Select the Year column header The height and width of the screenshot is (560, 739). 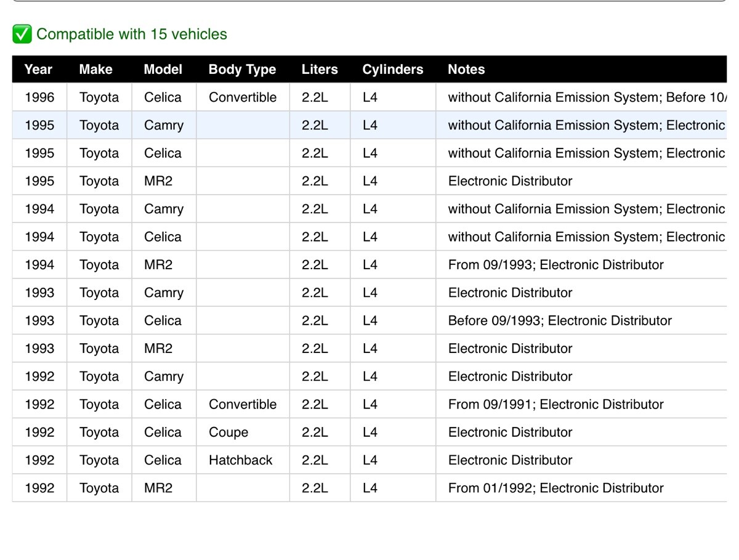pyautogui.click(x=38, y=70)
